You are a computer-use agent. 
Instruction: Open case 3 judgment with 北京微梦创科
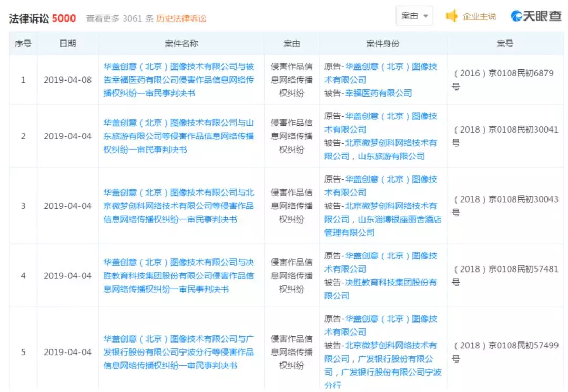[x=178, y=206]
